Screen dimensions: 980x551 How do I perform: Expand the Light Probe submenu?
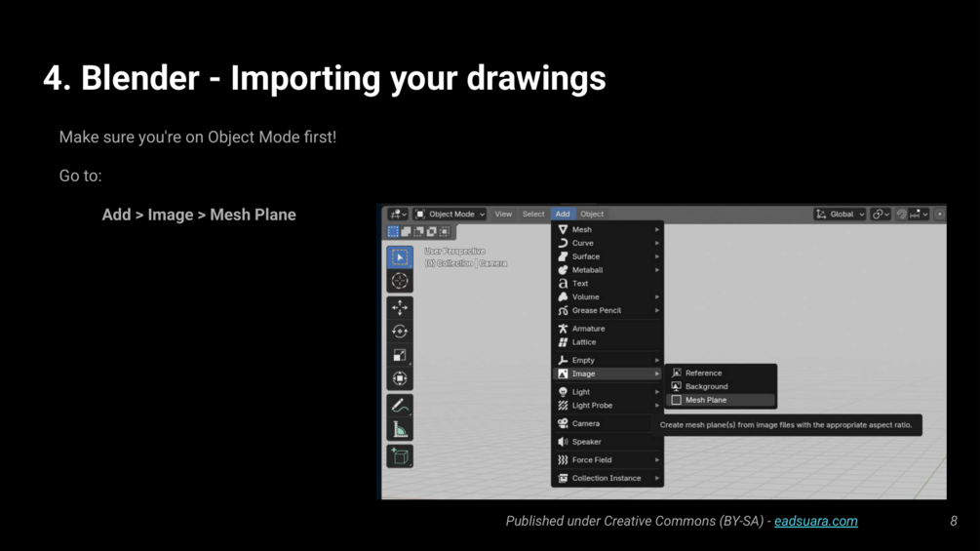608,406
